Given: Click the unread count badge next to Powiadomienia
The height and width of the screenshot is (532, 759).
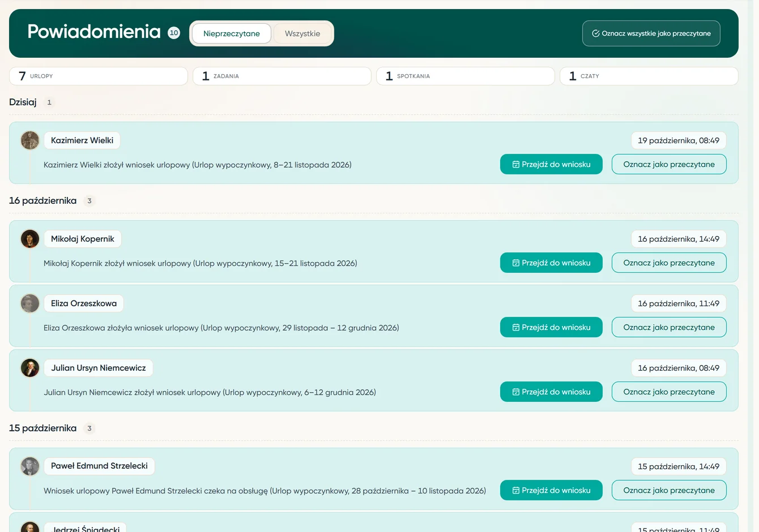Looking at the screenshot, I should pyautogui.click(x=174, y=33).
